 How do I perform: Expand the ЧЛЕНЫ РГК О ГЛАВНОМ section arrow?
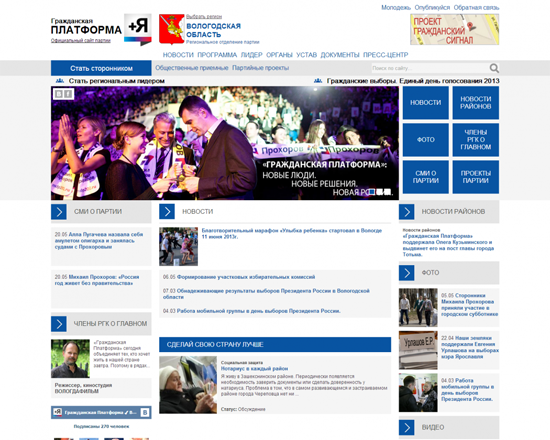coord(59,324)
